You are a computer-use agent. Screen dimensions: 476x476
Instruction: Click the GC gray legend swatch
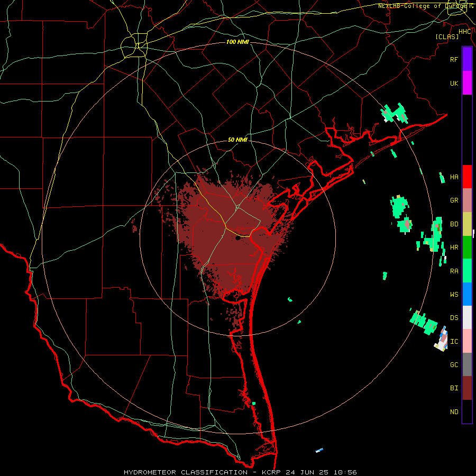coord(467,364)
